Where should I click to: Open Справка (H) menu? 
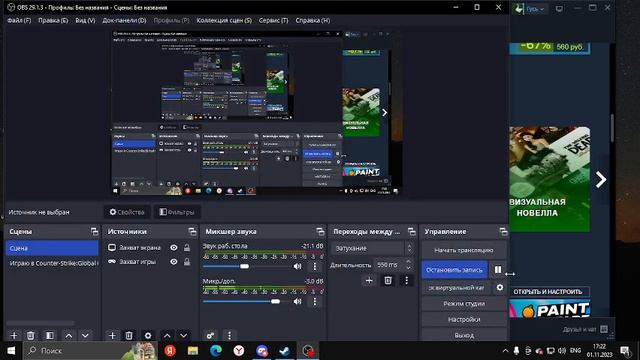pyautogui.click(x=313, y=20)
